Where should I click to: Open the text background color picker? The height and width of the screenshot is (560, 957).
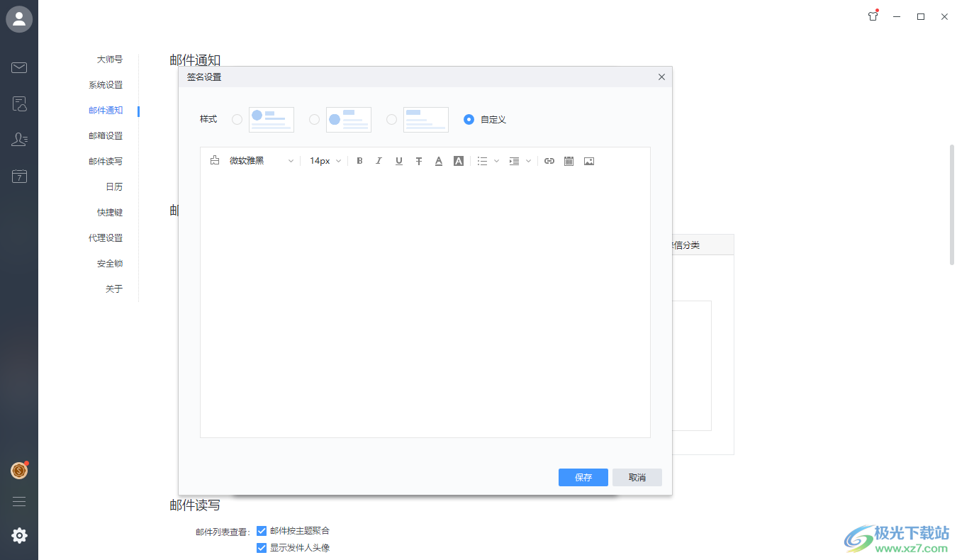(x=459, y=161)
